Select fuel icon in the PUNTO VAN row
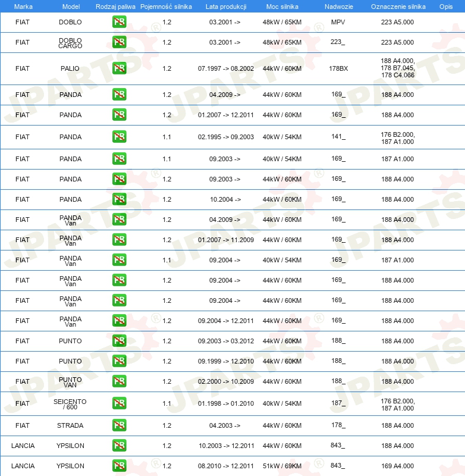 click(119, 381)
